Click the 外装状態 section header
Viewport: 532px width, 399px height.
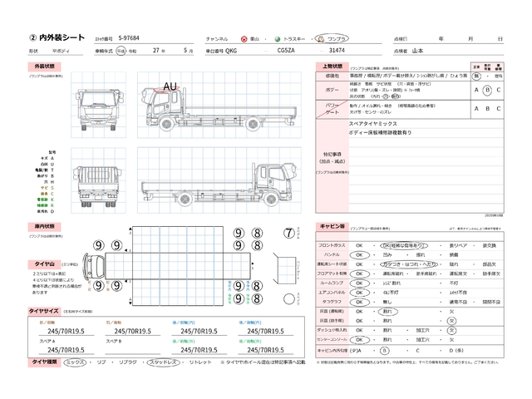[x=44, y=66]
